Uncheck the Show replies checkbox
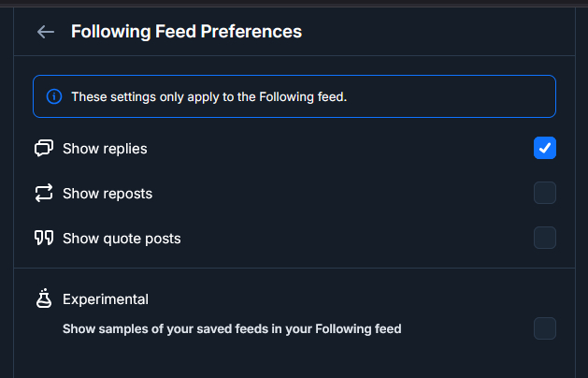Image resolution: width=588 pixels, height=378 pixels. coord(545,148)
